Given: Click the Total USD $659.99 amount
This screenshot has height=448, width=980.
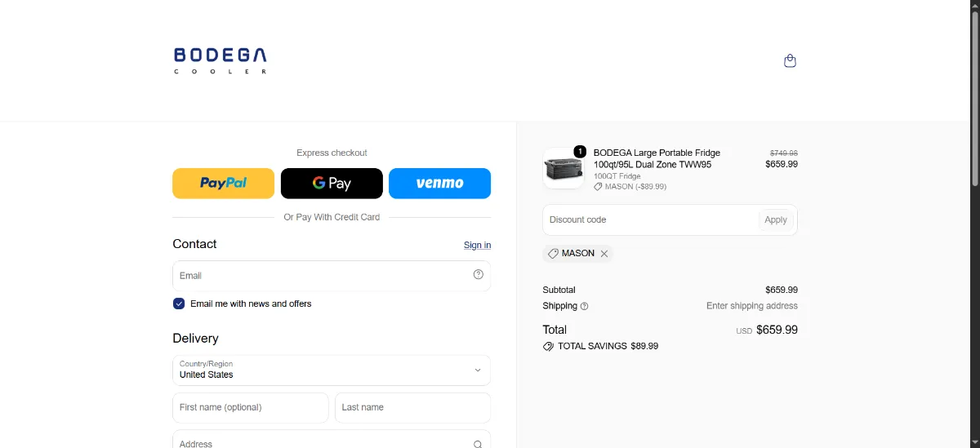Looking at the screenshot, I should (777, 330).
